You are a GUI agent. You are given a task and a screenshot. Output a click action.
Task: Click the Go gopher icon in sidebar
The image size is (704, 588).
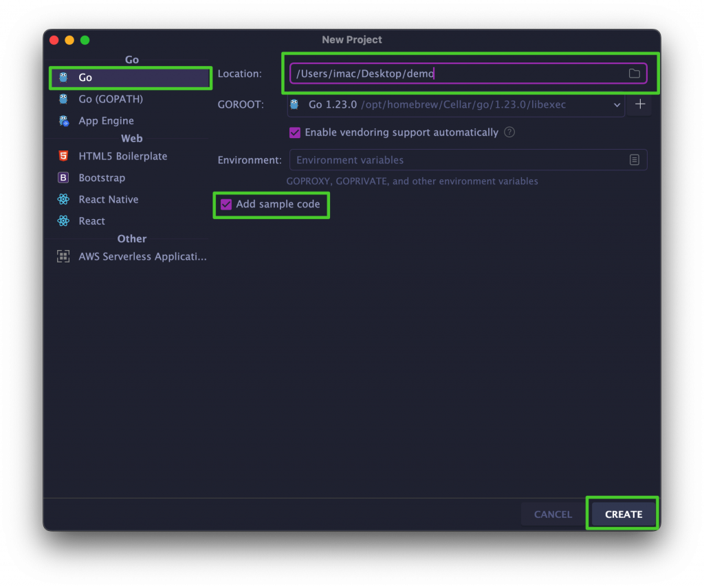pos(63,78)
